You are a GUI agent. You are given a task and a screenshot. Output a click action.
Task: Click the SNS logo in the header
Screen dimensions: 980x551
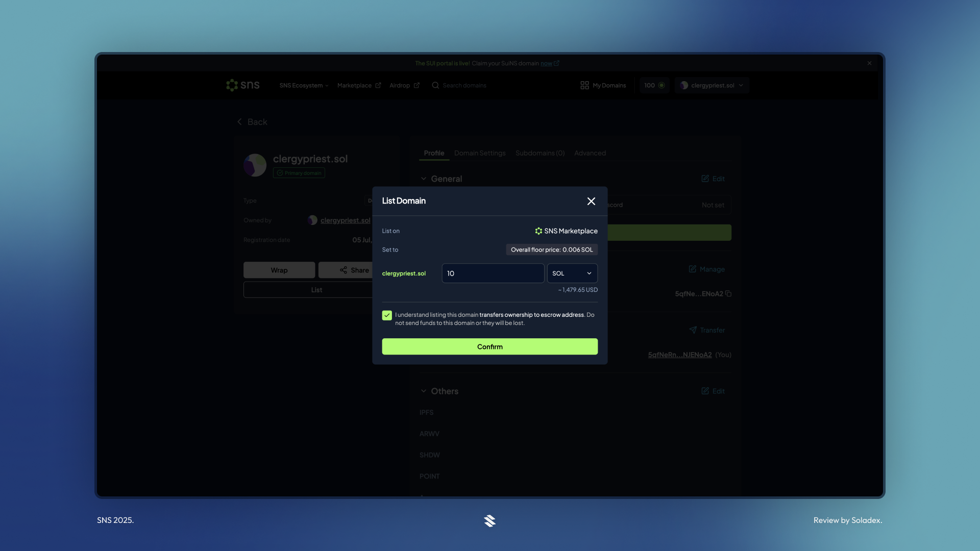(243, 85)
